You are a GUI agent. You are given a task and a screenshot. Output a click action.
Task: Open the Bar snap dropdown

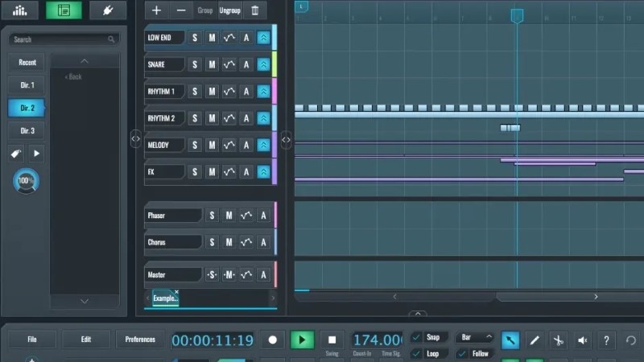(475, 337)
